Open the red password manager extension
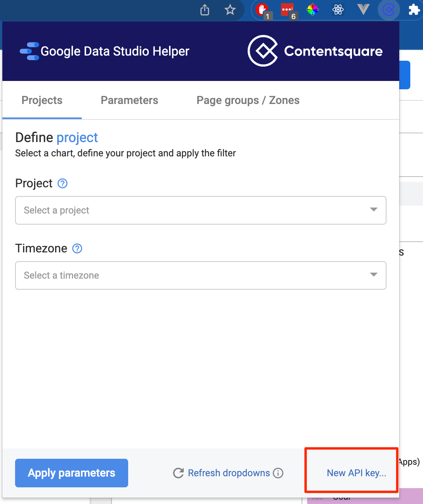The height and width of the screenshot is (504, 423). pyautogui.click(x=288, y=10)
